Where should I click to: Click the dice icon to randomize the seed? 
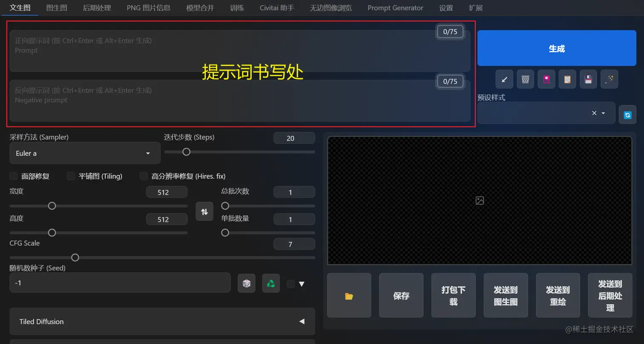click(x=247, y=283)
